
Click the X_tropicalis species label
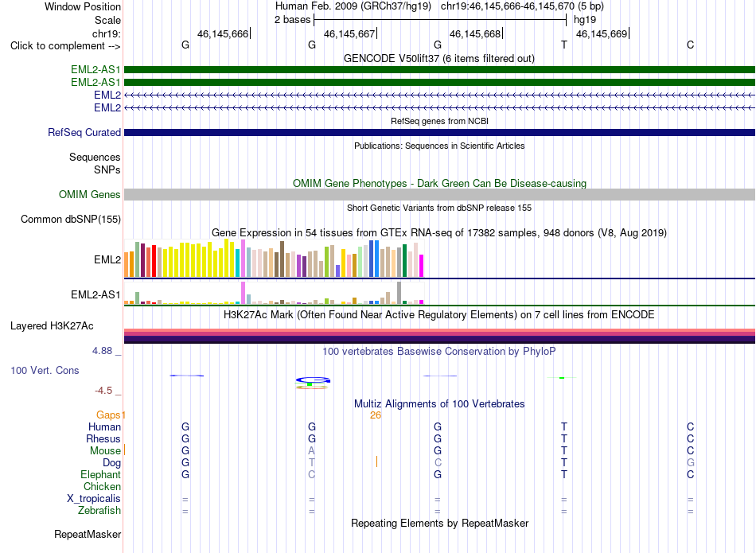94,499
